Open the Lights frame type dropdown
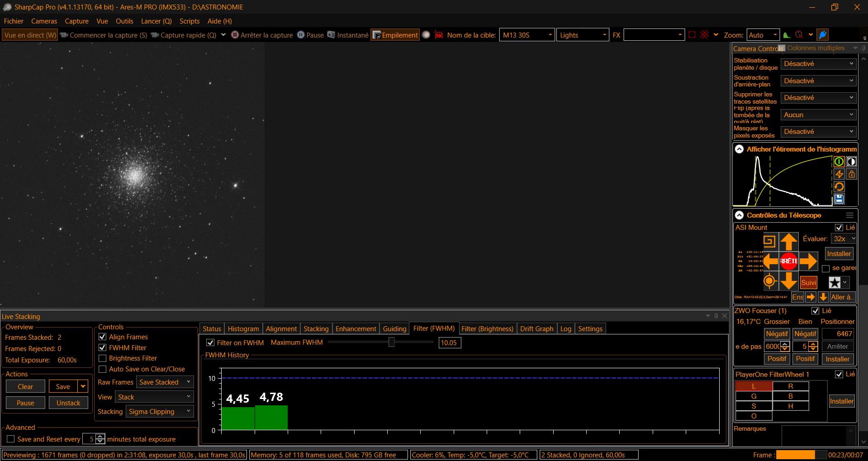Image resolution: width=868 pixels, height=461 pixels. pos(583,35)
